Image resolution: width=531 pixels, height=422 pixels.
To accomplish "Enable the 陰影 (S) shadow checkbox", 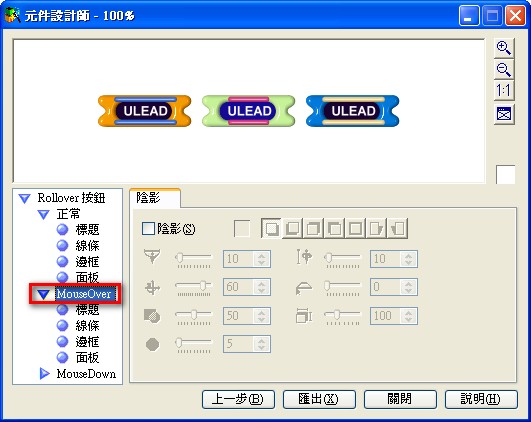I will [x=148, y=229].
